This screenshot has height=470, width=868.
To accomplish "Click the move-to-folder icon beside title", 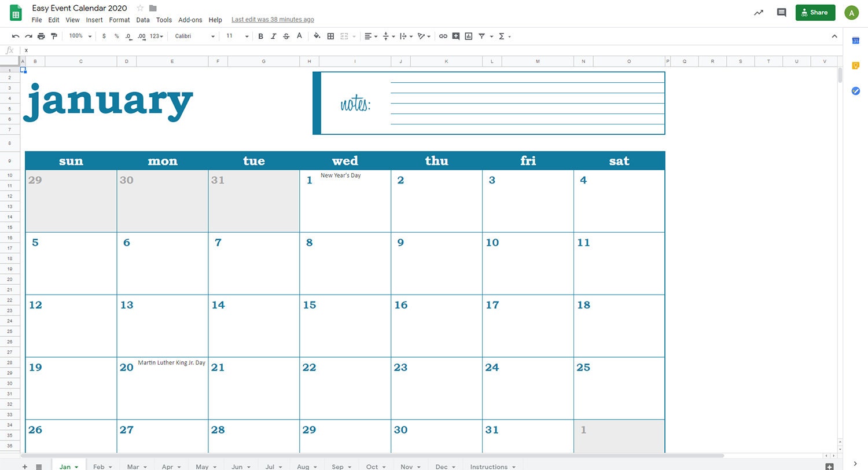I will click(153, 8).
